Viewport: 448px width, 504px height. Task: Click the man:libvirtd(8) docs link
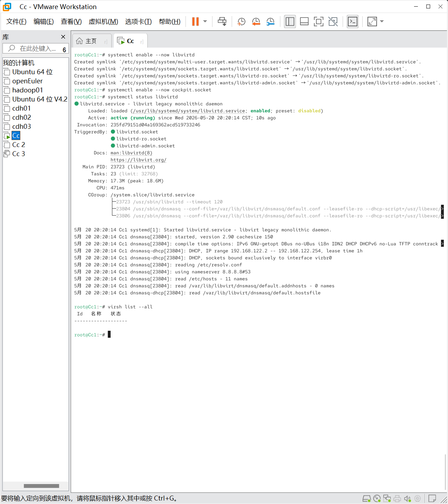(x=132, y=153)
